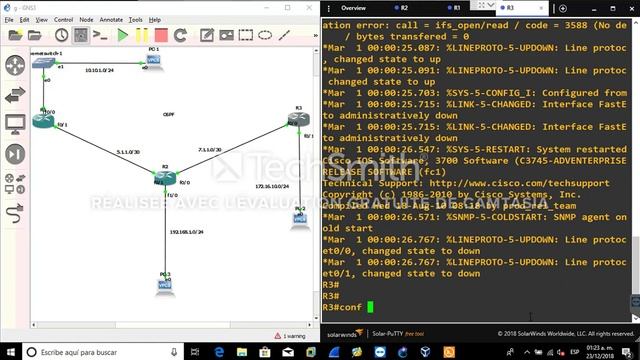Browse routers in the GNS3 device sidebar
The height and width of the screenshot is (360, 640).
tap(15, 65)
